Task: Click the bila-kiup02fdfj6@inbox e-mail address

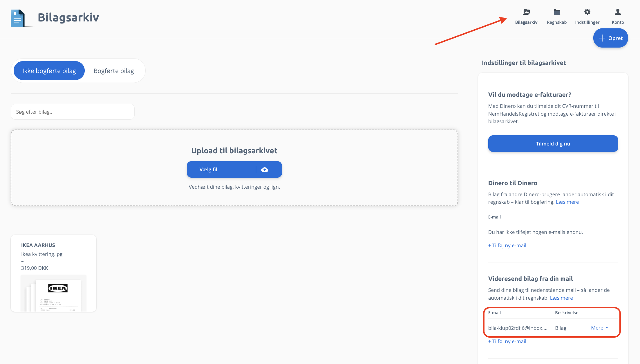Action: (x=518, y=328)
